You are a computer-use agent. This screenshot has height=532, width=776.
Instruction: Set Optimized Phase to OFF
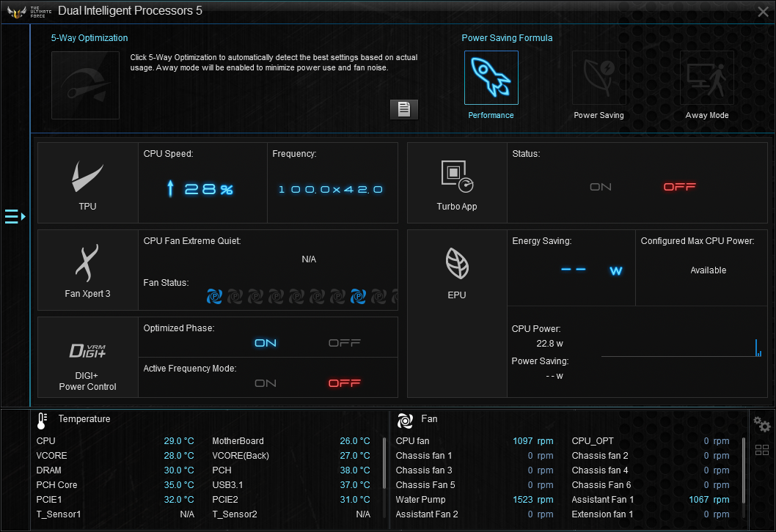345,343
